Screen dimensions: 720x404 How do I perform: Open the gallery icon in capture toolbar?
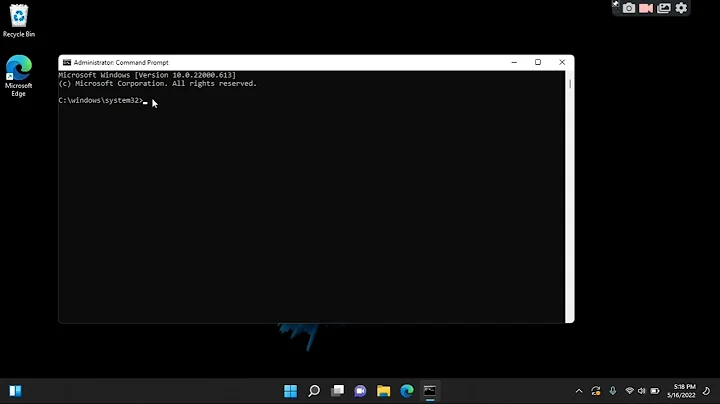click(664, 8)
